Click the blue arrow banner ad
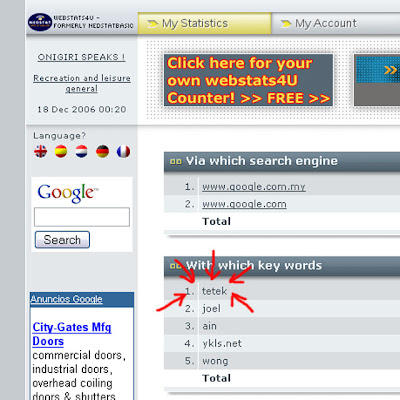 377,80
